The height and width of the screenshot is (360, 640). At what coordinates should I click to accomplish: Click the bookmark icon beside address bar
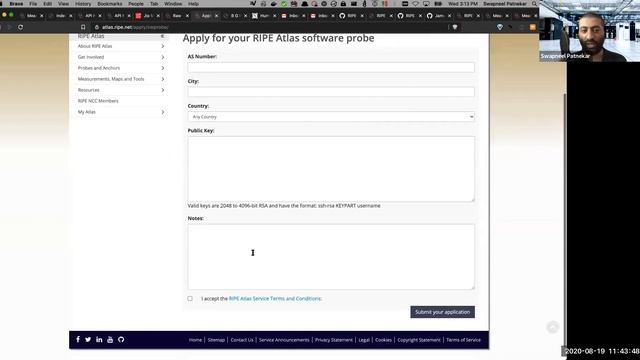pos(83,27)
